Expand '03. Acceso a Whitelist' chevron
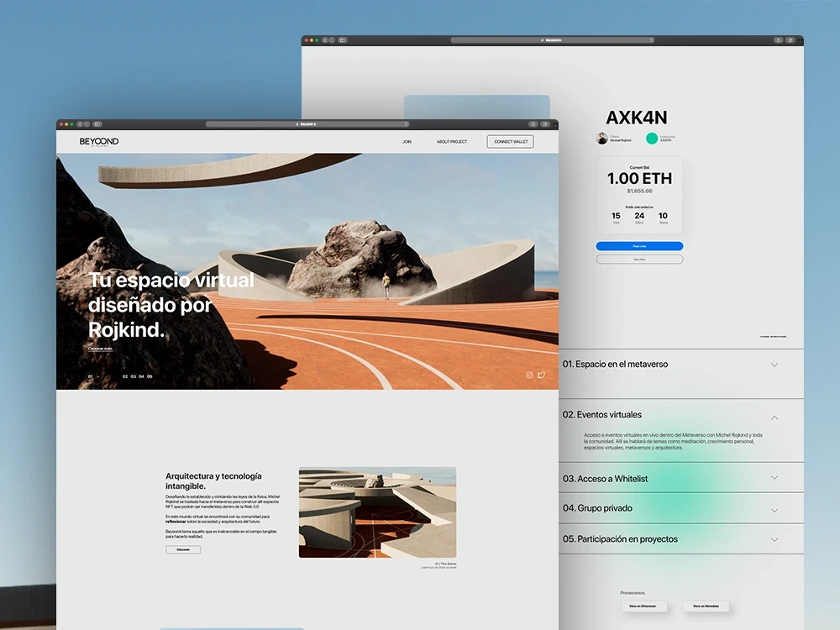 774,477
